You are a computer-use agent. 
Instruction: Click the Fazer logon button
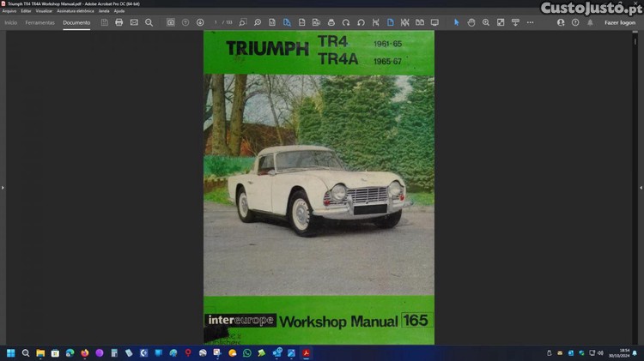click(620, 22)
